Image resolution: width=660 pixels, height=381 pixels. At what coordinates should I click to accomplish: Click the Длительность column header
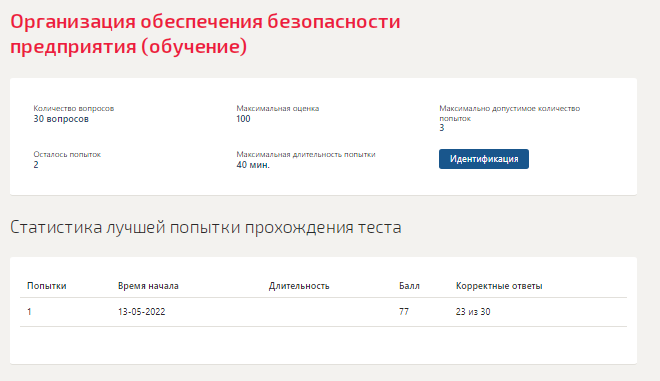coord(299,286)
